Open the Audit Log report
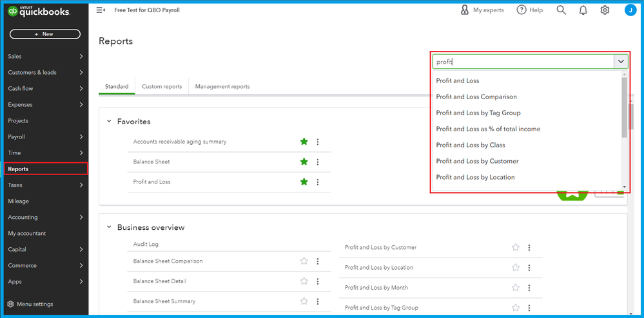 [146, 245]
